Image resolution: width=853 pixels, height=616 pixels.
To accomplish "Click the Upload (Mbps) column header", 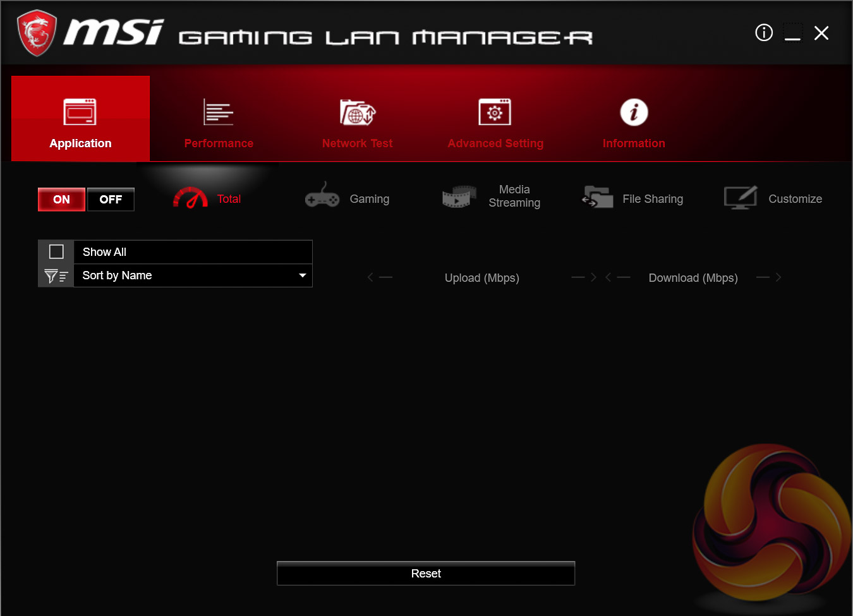I will (482, 278).
